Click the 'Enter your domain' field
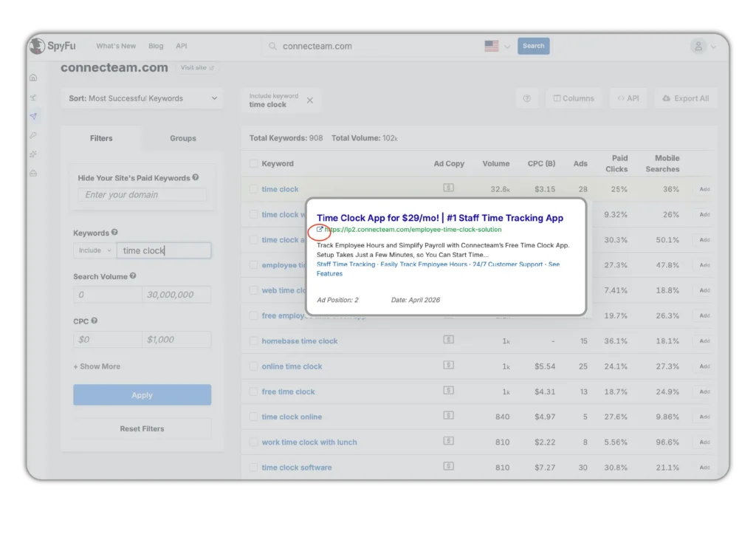756x534 pixels. pyautogui.click(x=142, y=195)
